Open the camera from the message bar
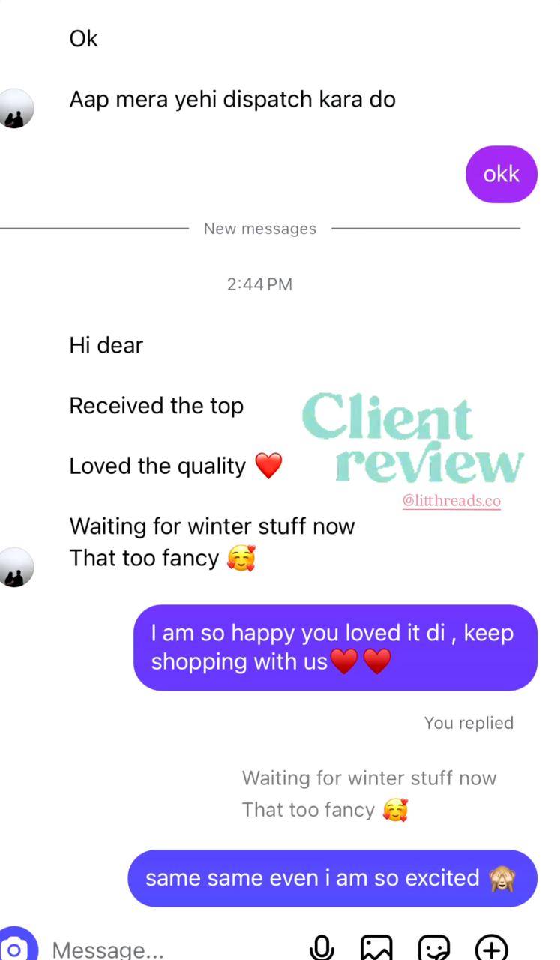This screenshot has width=560, height=960. click(x=15, y=946)
